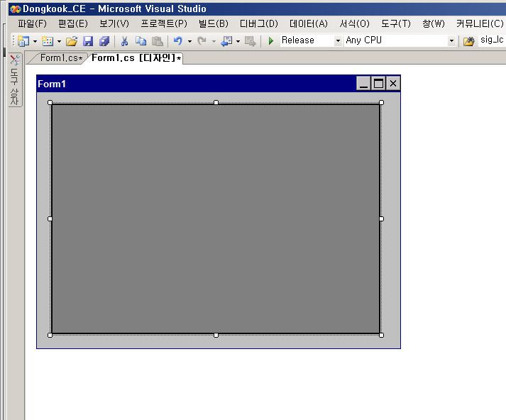Viewport: 506px width, 420px height.
Task: Open the 파일(F) menu
Action: 32,24
